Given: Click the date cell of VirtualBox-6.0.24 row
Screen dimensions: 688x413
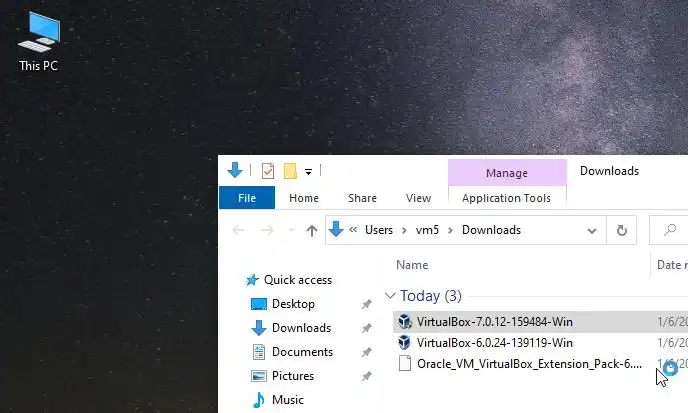Looking at the screenshot, I should [672, 343].
